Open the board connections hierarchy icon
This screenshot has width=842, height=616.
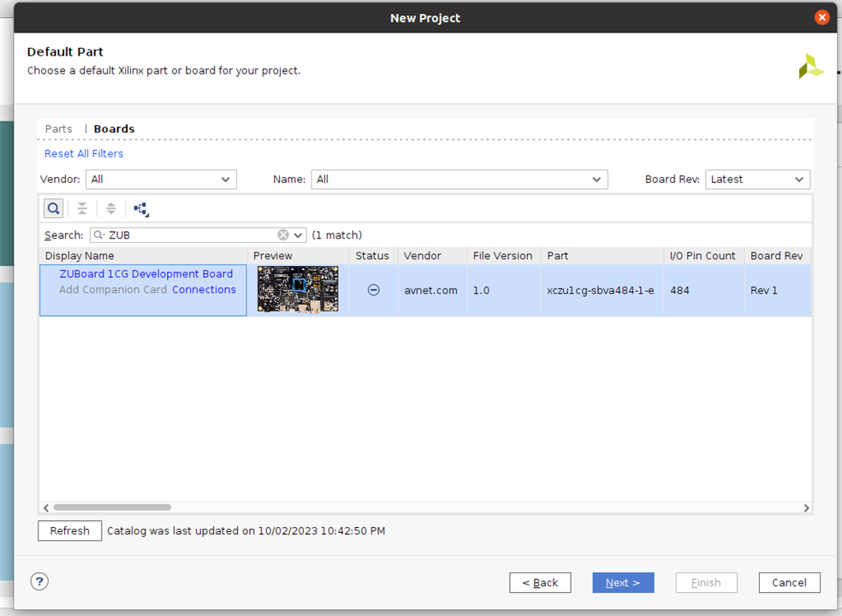tap(141, 209)
